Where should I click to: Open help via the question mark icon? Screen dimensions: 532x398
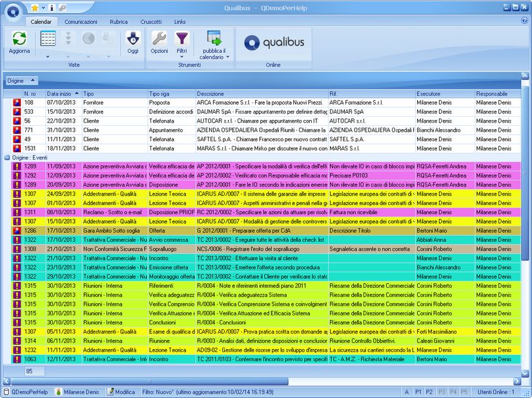pyautogui.click(x=524, y=21)
